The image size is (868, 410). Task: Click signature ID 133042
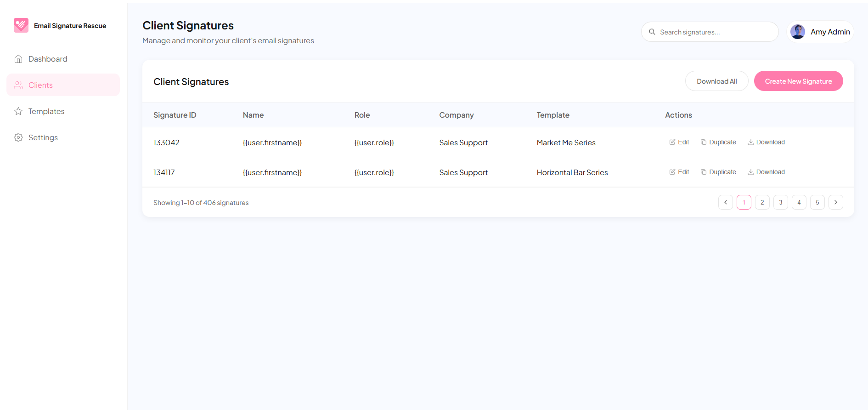tap(166, 142)
